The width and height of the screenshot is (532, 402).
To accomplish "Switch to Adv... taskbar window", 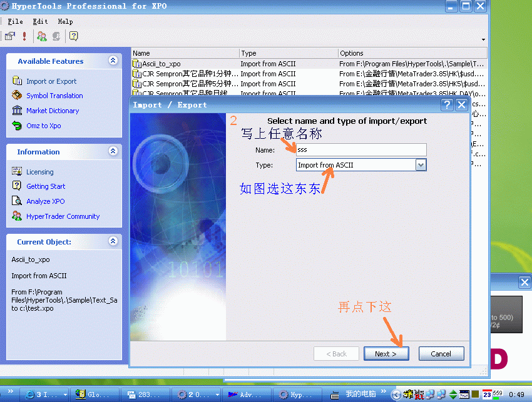I will pyautogui.click(x=247, y=394).
